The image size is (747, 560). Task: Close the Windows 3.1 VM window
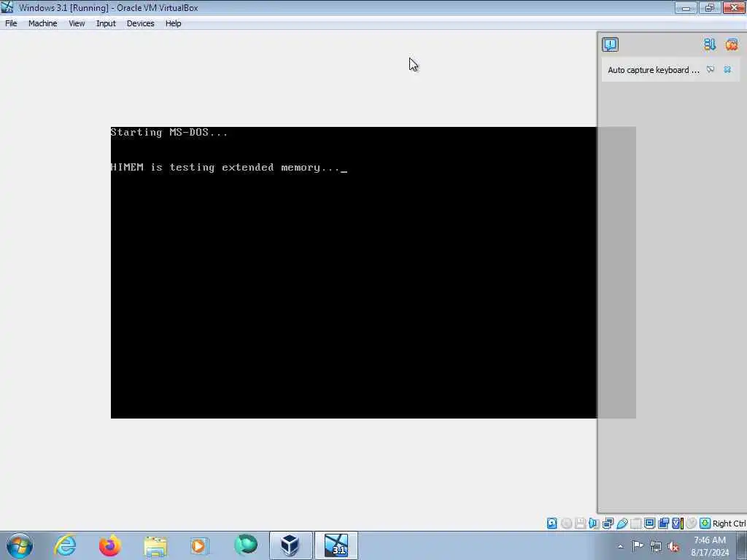pyautogui.click(x=734, y=7)
